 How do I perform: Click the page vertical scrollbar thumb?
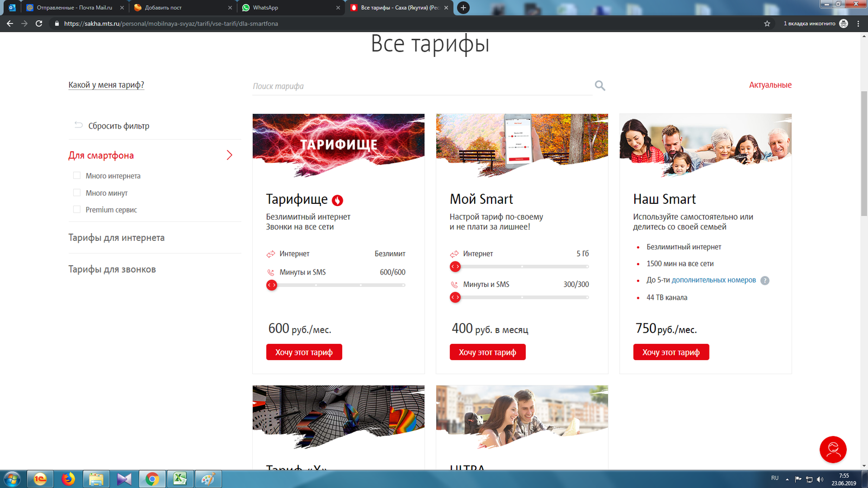click(864, 153)
